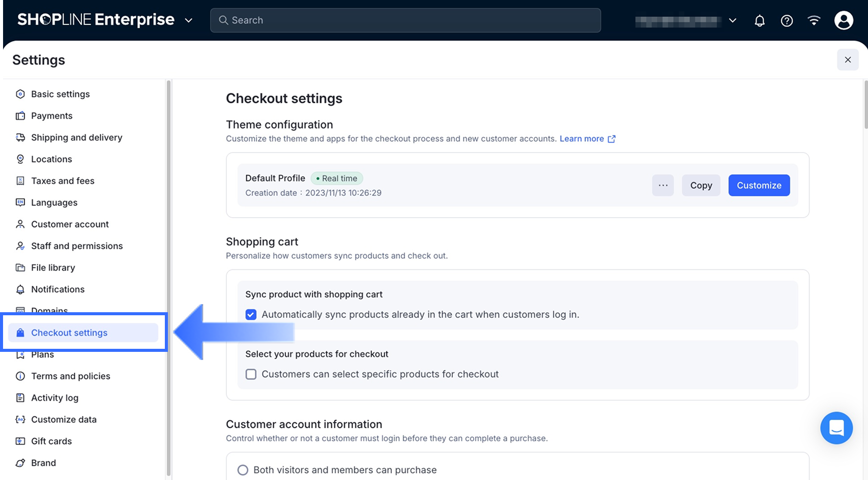Image resolution: width=868 pixels, height=480 pixels.
Task: Click the Customize button for Default Profile
Action: (759, 185)
